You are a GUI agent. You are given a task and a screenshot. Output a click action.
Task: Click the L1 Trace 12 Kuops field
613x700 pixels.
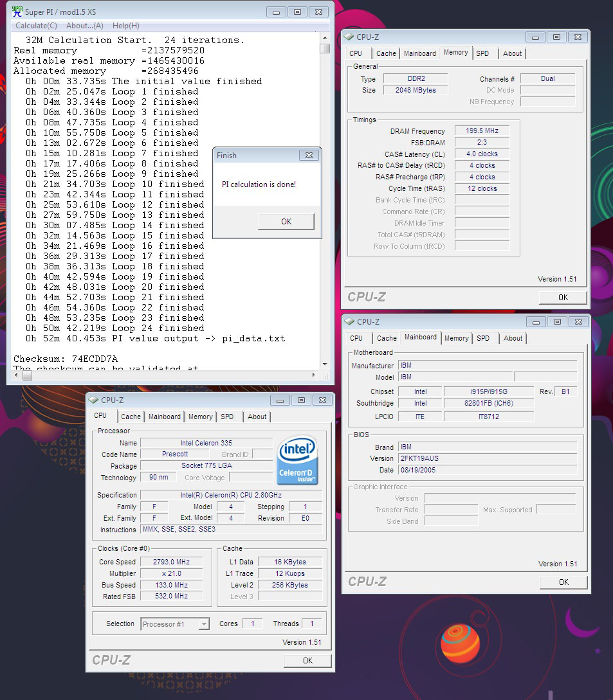(x=290, y=573)
